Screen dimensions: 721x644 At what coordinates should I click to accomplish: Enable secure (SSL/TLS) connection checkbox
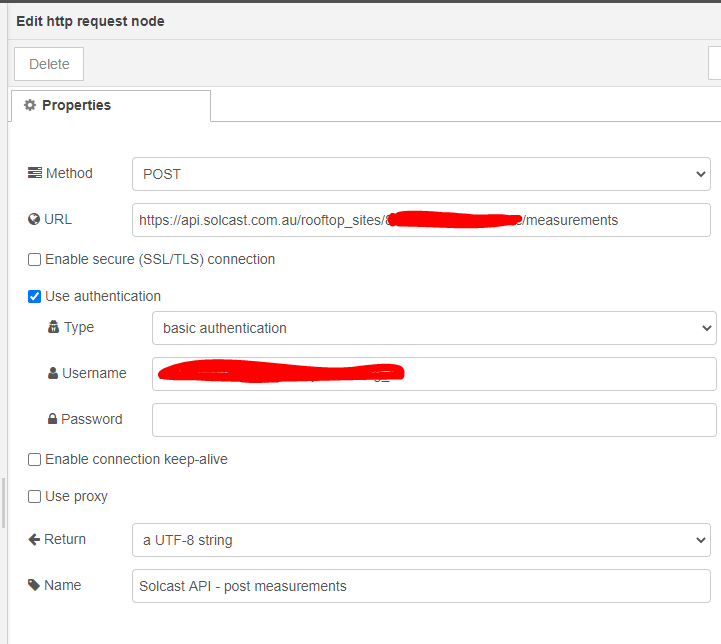pos(35,259)
